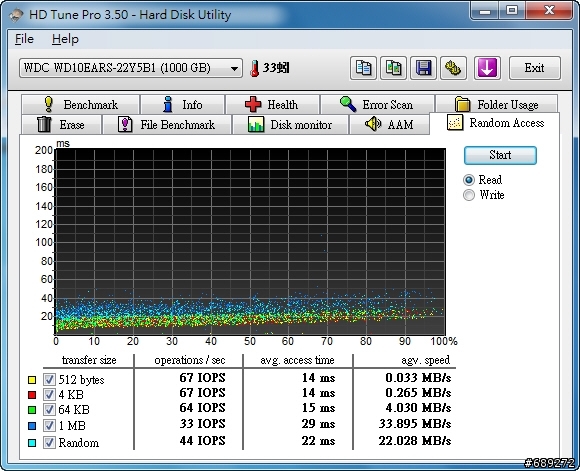
Task: Uncheck the 1 MB transfer size
Action: [49, 425]
